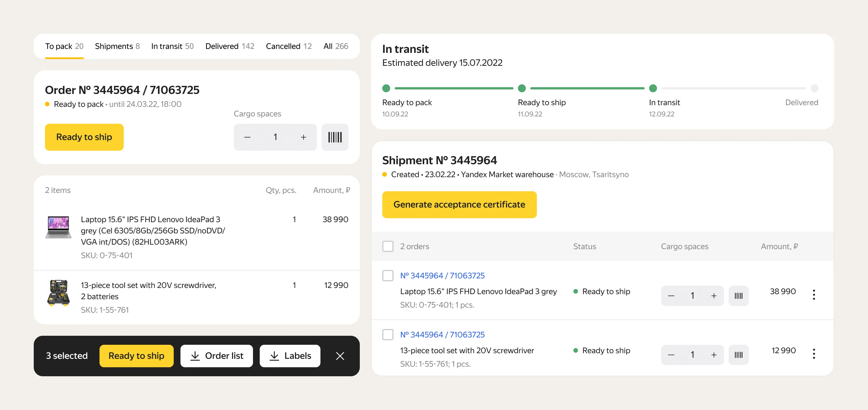Click SKU: 1-55-761 text in items list

pos(105,310)
